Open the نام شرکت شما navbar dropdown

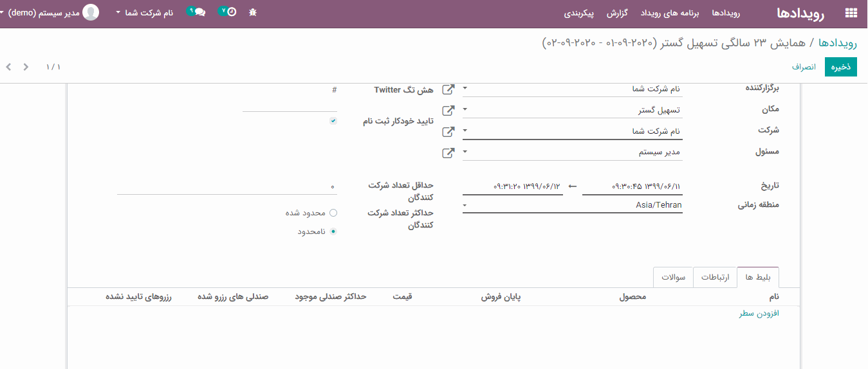(145, 12)
